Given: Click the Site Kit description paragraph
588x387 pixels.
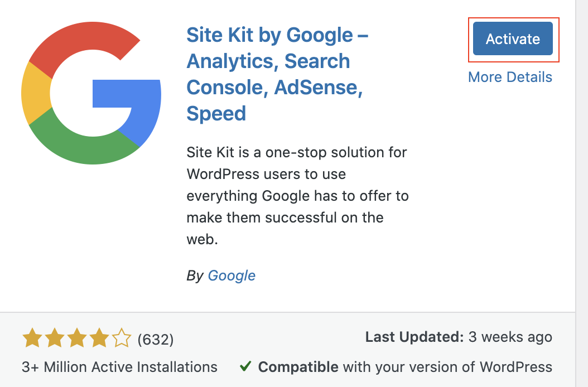Looking at the screenshot, I should pos(297,196).
